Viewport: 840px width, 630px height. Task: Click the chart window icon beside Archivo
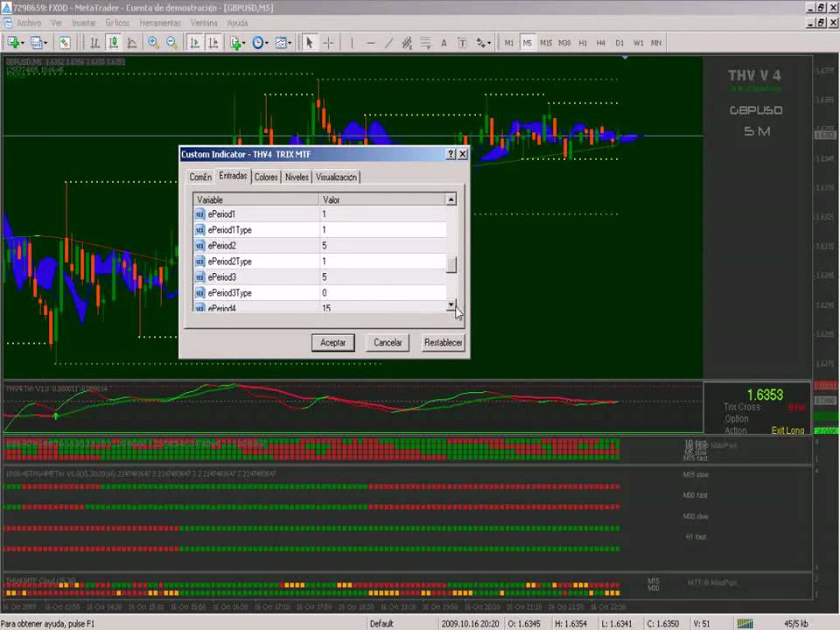coord(8,23)
